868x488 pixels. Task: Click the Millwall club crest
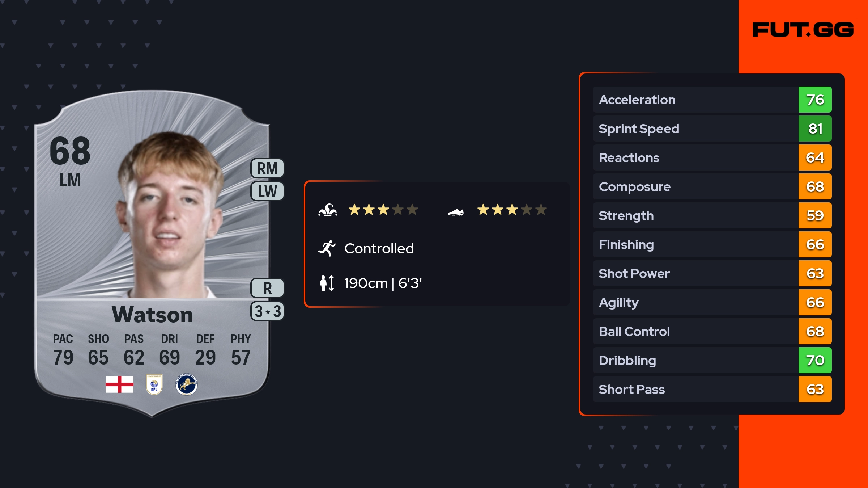coord(187,384)
